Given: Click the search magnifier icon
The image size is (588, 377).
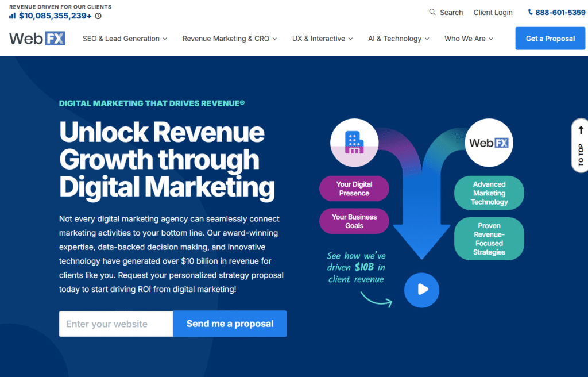Looking at the screenshot, I should pyautogui.click(x=432, y=12).
